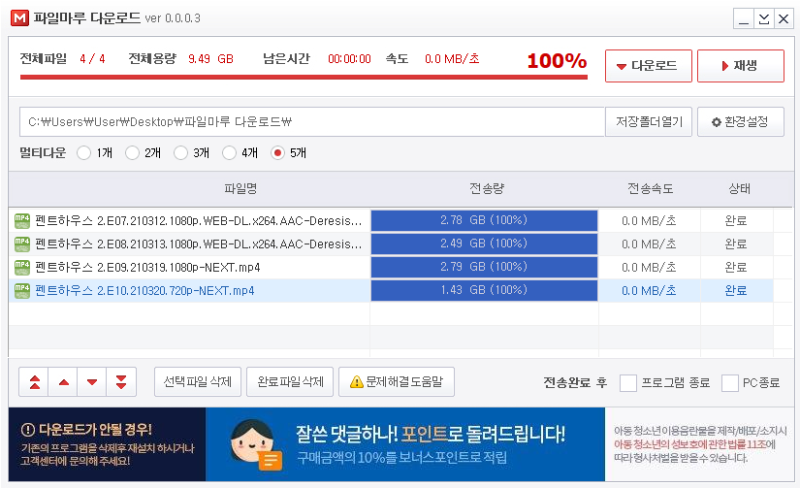800x488 pixels.
Task: Click the 다운로드 button
Action: click(x=648, y=66)
